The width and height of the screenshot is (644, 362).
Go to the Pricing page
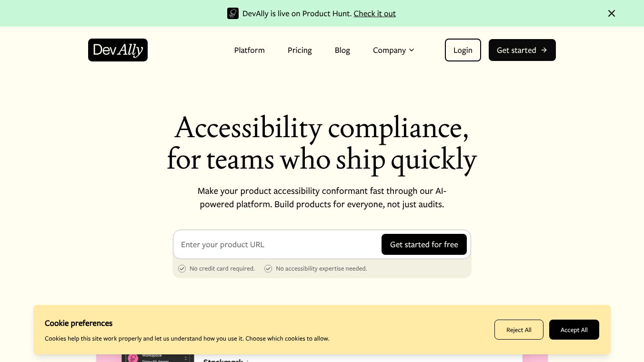(300, 50)
